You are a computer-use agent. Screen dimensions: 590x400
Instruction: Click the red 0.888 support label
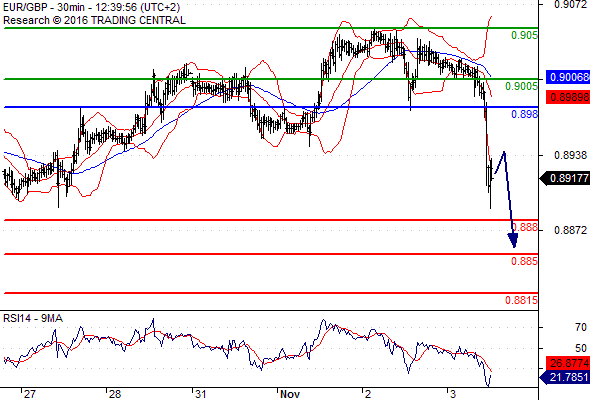click(525, 227)
